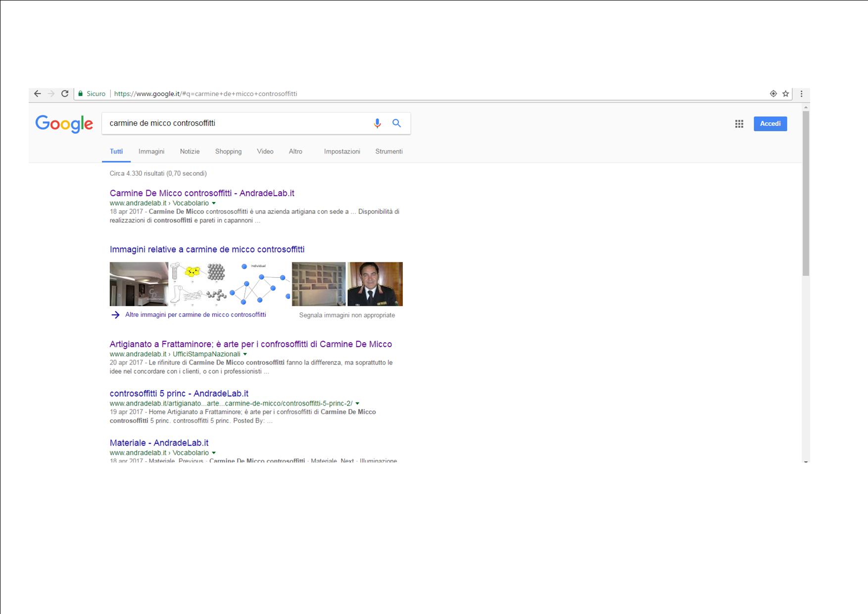868x614 pixels.
Task: Open the Google apps grid
Action: [739, 124]
